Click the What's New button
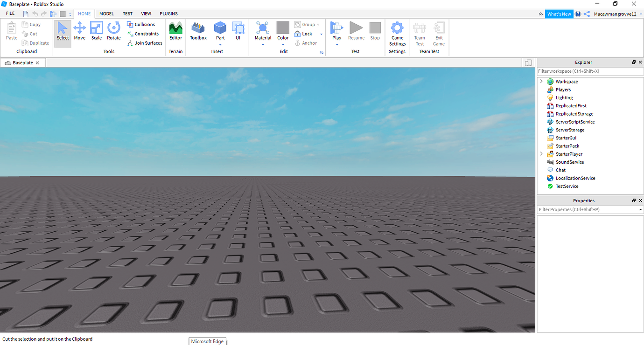 (x=559, y=14)
